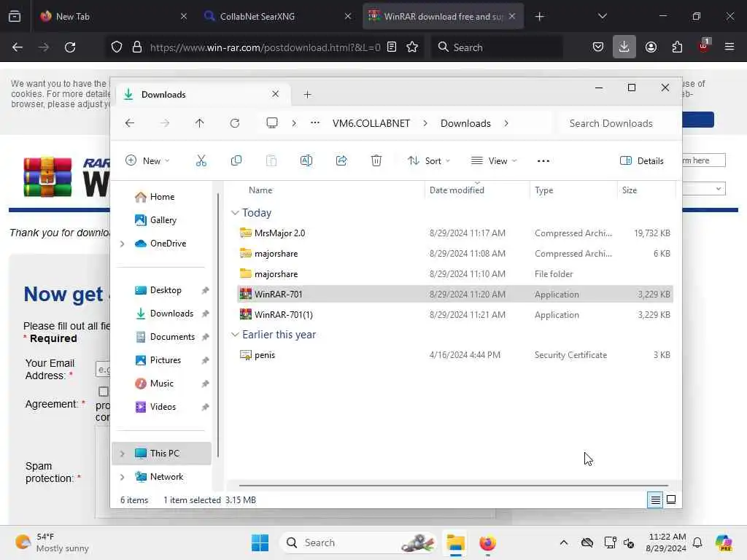Open Firefox Pocket save icon
Screen dimensions: 747x560
[x=598, y=47]
